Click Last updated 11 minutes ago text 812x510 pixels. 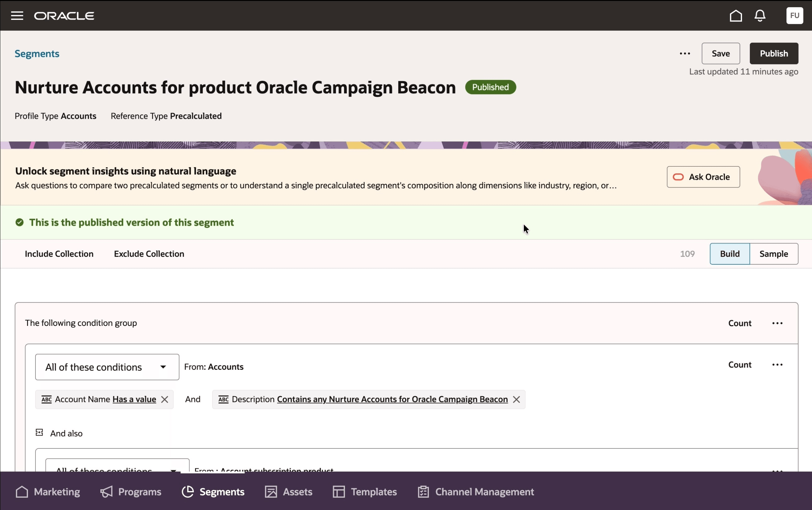pyautogui.click(x=744, y=72)
